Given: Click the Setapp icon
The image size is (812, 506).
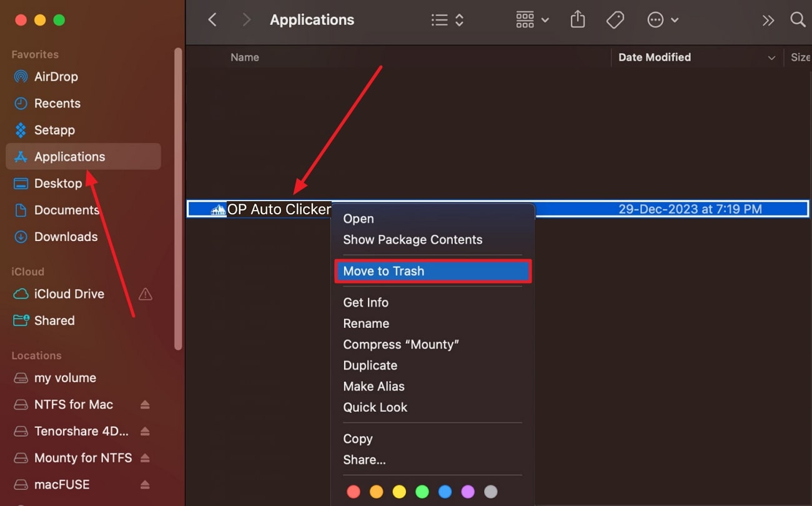Looking at the screenshot, I should (x=21, y=130).
